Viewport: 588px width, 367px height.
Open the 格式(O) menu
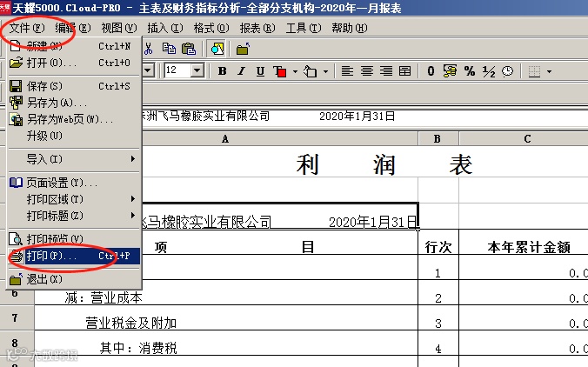coord(211,28)
